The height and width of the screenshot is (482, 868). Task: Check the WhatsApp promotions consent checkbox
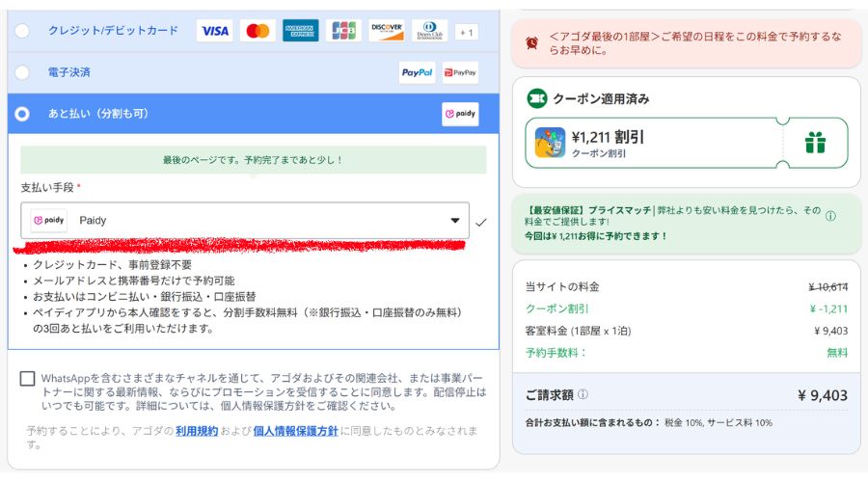click(x=27, y=379)
